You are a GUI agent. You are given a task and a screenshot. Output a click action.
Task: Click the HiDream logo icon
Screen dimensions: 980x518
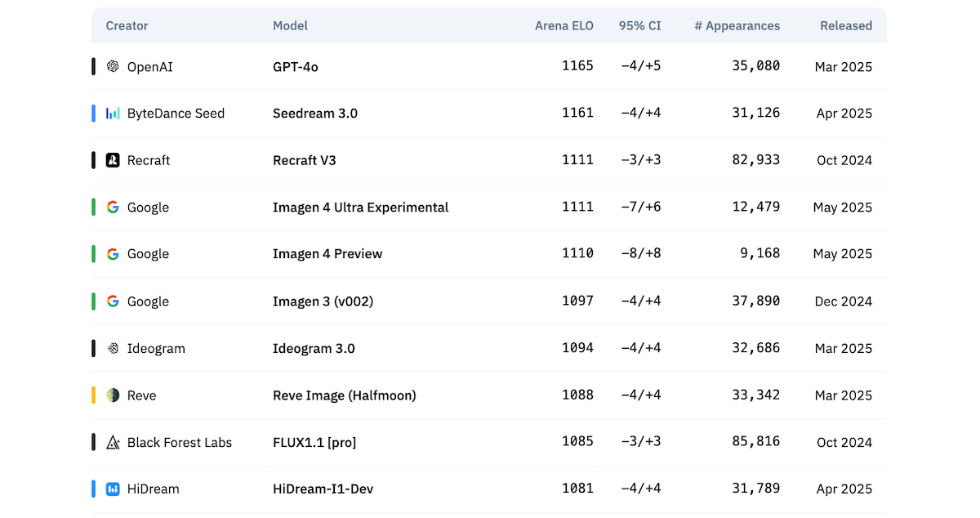click(113, 489)
